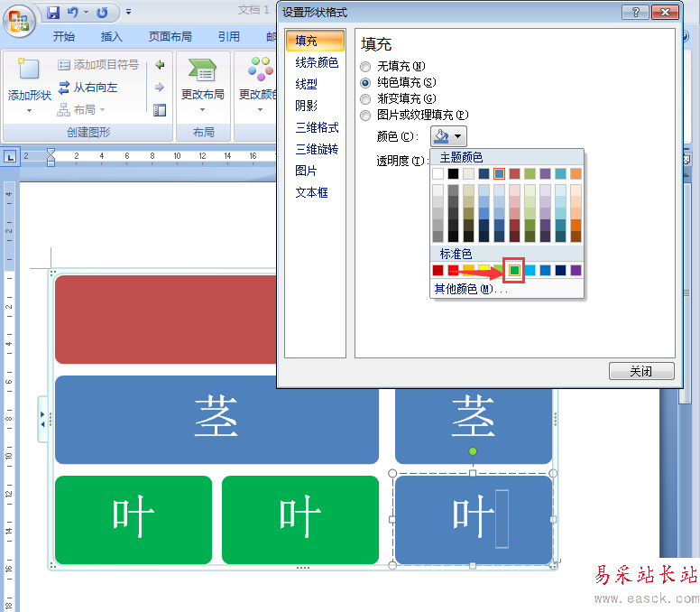Pick the green standard color swatch
The height and width of the screenshot is (612, 700).
(x=514, y=270)
